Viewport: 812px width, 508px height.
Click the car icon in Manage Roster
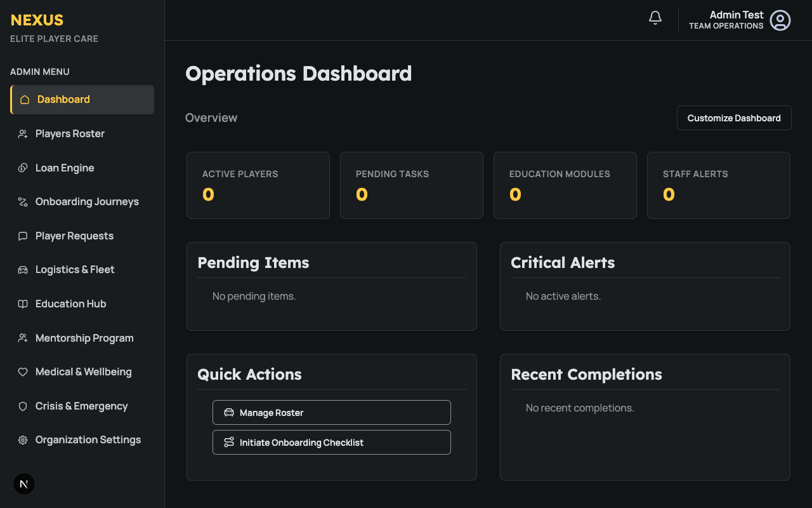point(229,413)
